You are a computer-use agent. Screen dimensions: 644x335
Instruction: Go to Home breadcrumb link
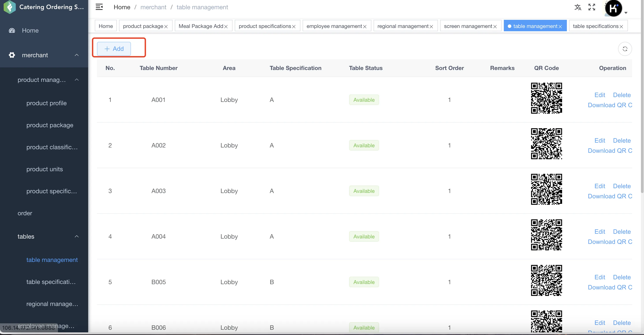pyautogui.click(x=122, y=7)
